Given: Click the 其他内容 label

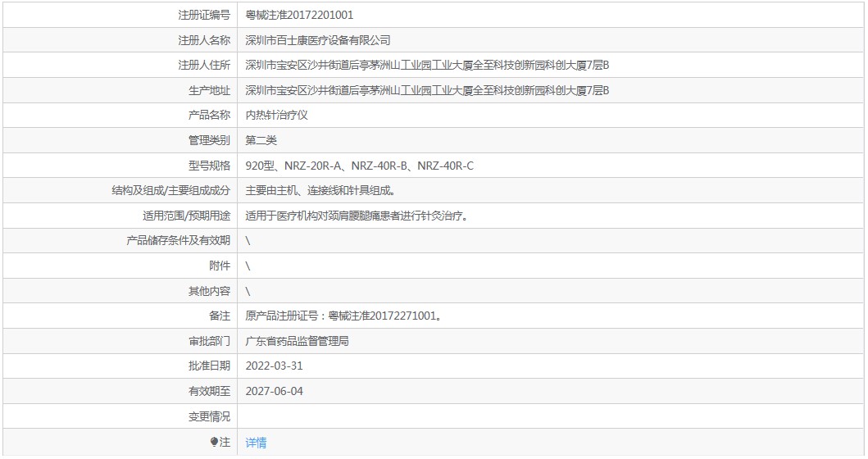Looking at the screenshot, I should pos(209,291).
